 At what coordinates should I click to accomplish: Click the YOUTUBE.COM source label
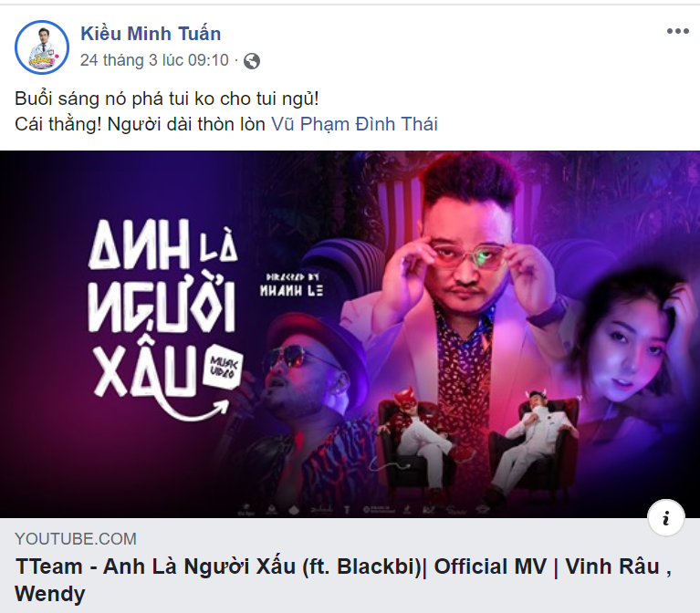click(x=76, y=539)
